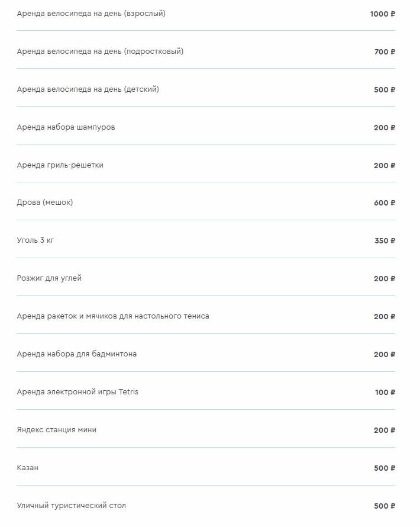
Task: Select the teen bicycle rental item
Action: [100, 52]
